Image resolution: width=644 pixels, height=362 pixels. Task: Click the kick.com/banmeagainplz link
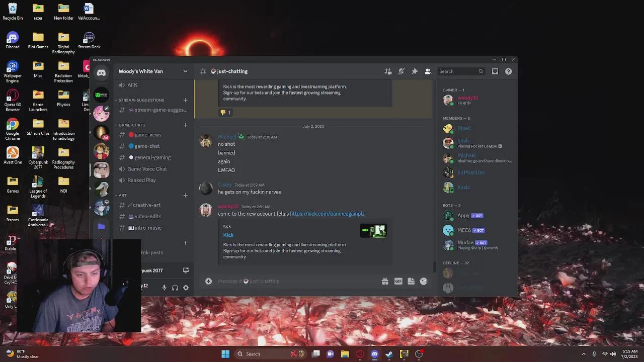pos(327,214)
